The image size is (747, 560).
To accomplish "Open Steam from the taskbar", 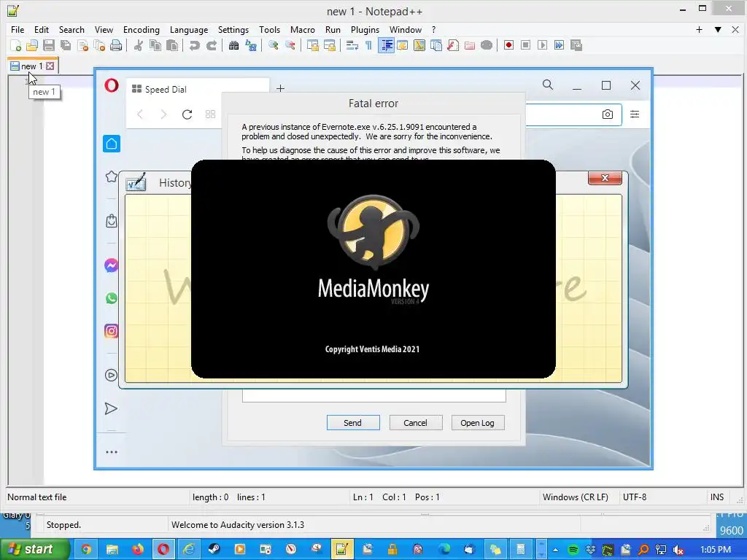I will (214, 550).
